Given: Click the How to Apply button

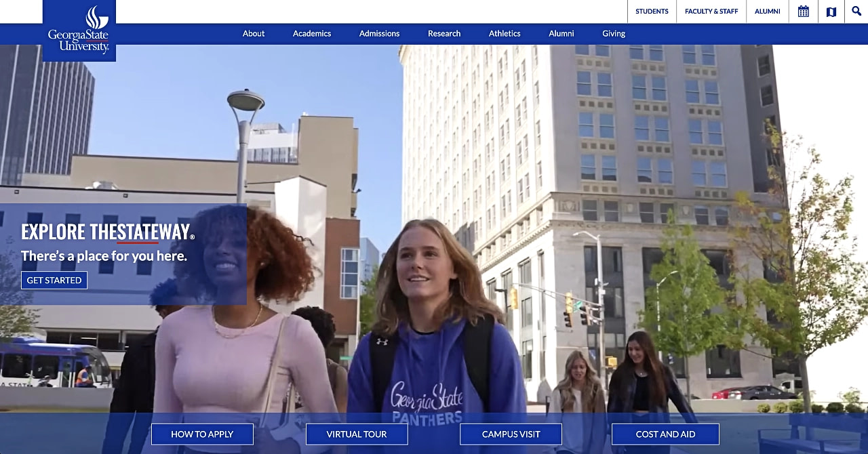Looking at the screenshot, I should pos(202,434).
